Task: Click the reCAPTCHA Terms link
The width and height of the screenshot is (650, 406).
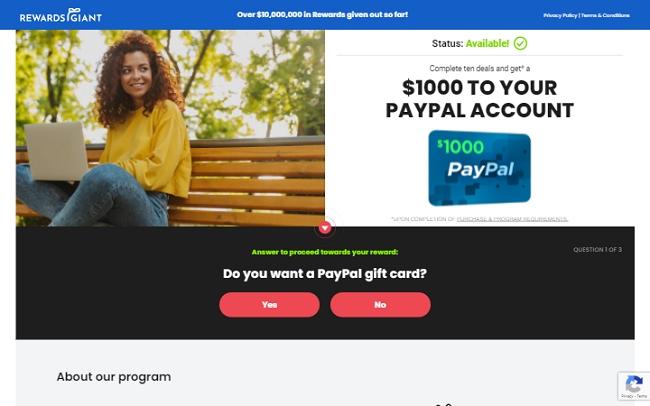Action: [x=642, y=396]
